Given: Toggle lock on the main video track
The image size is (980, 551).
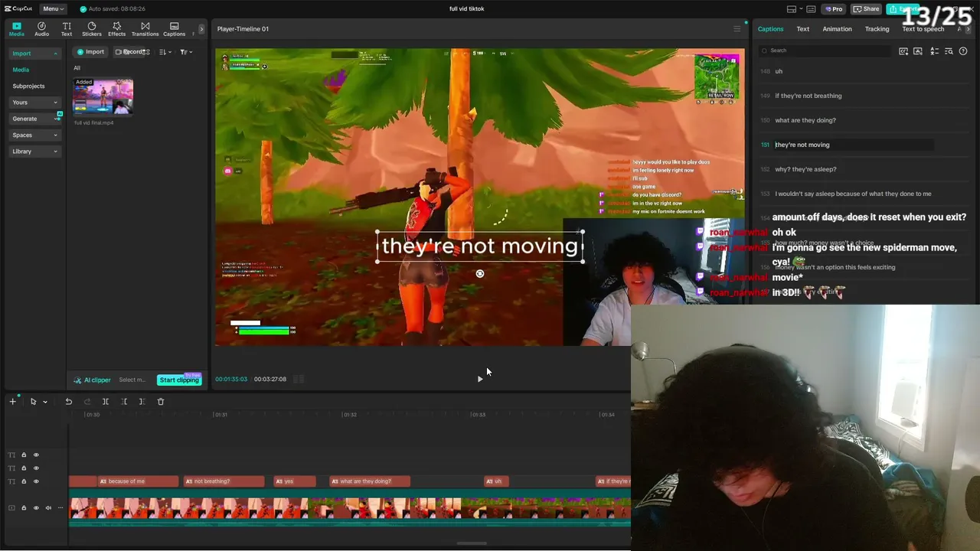Looking at the screenshot, I should click(24, 508).
